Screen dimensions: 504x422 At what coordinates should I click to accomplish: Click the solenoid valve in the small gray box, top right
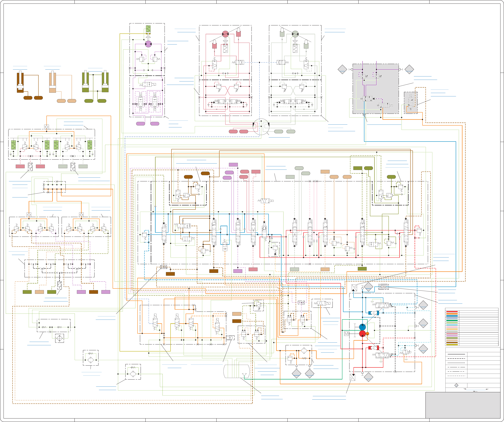(411, 103)
